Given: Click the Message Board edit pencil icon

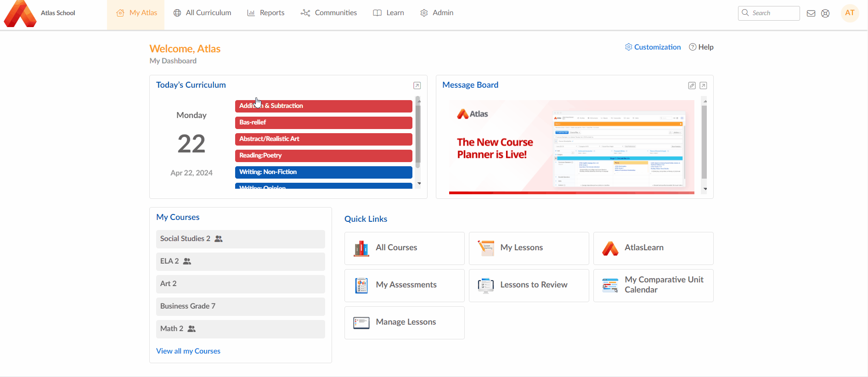Looking at the screenshot, I should pos(692,85).
